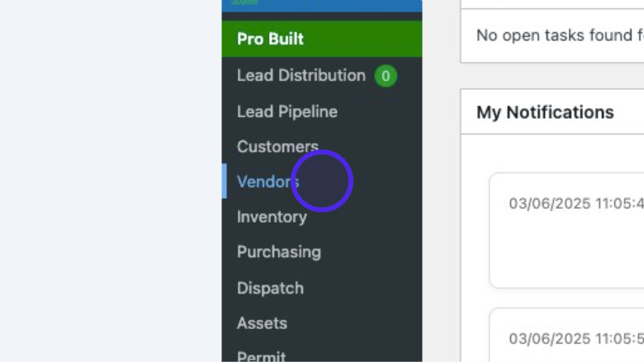Open the Purchasing section

279,252
